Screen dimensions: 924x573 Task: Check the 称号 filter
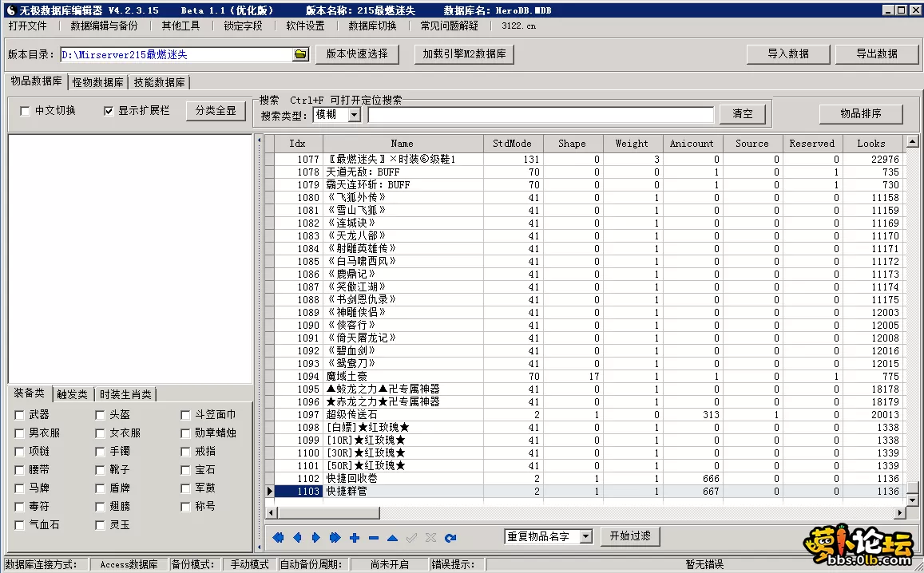(185, 507)
